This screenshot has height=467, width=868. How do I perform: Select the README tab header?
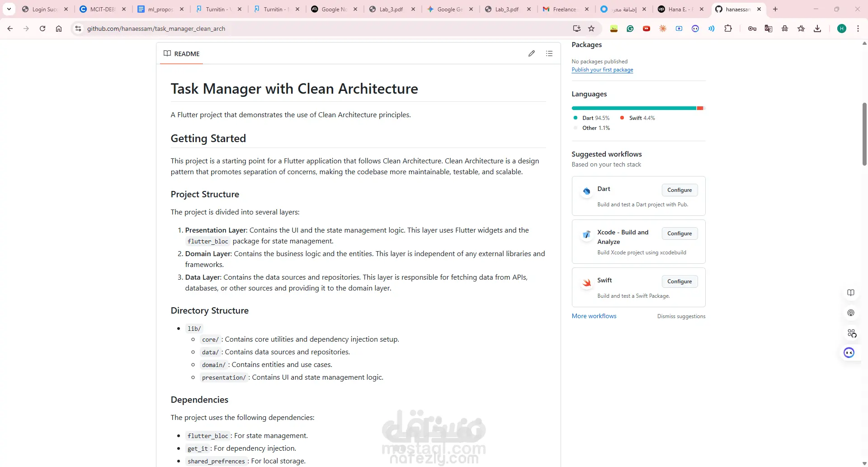click(x=181, y=53)
